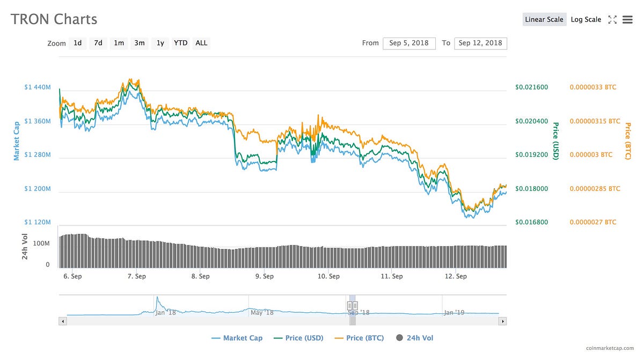Set zoom to 1y
This screenshot has height=360, width=644.
pyautogui.click(x=160, y=43)
